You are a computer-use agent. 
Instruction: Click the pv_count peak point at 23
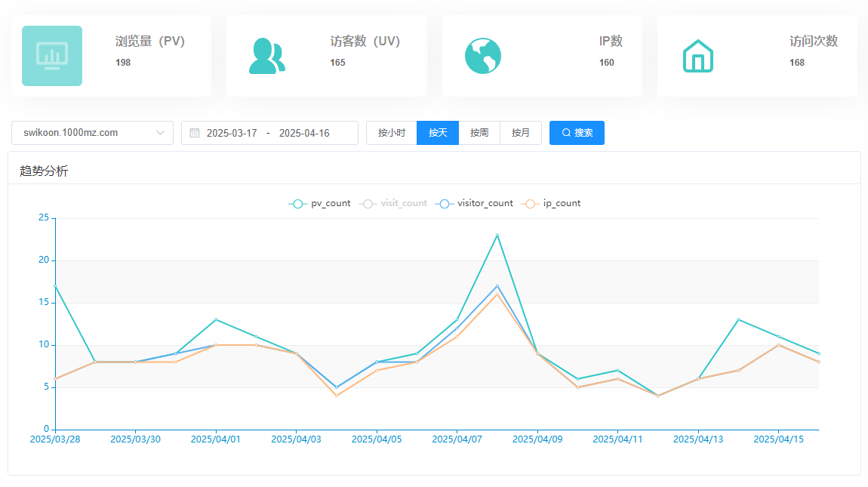[497, 236]
